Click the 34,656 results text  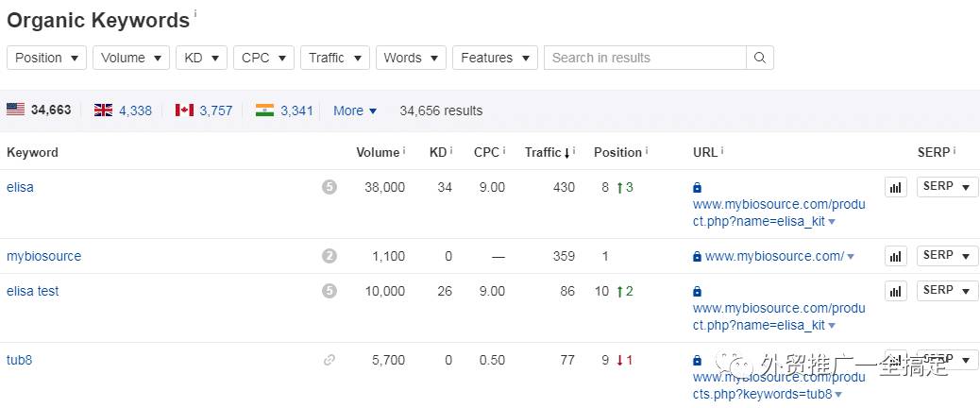pyautogui.click(x=441, y=110)
